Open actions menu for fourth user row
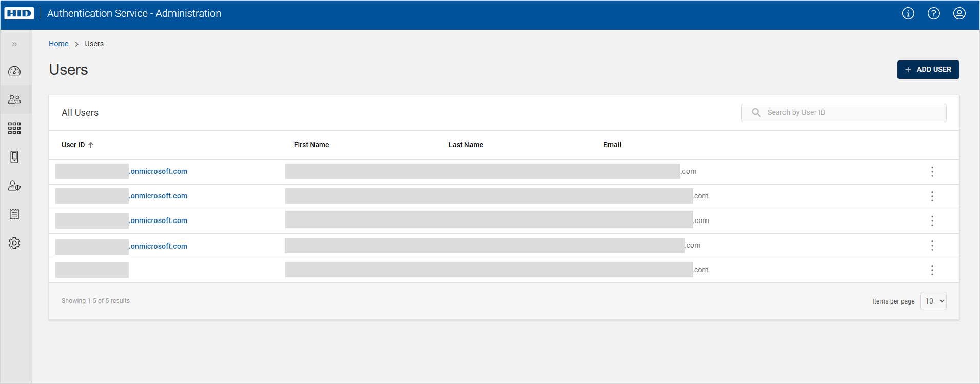This screenshot has width=980, height=384. [x=932, y=246]
